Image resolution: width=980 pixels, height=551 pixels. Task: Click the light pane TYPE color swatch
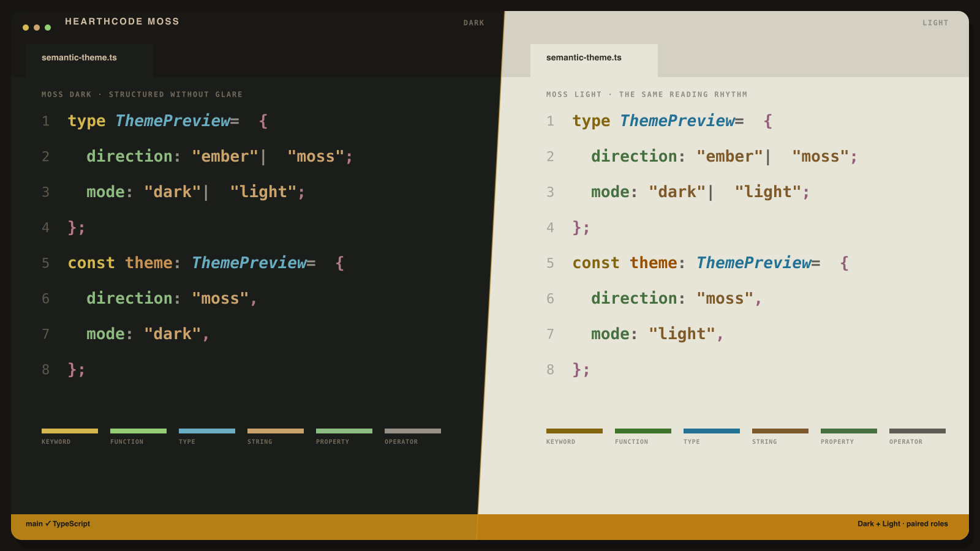click(x=712, y=431)
